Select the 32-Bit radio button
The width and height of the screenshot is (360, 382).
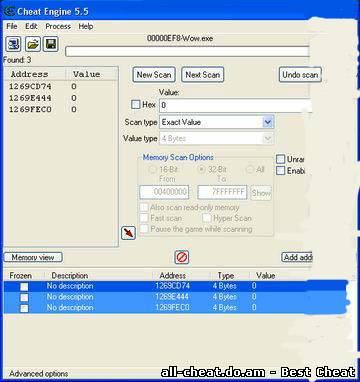click(201, 170)
